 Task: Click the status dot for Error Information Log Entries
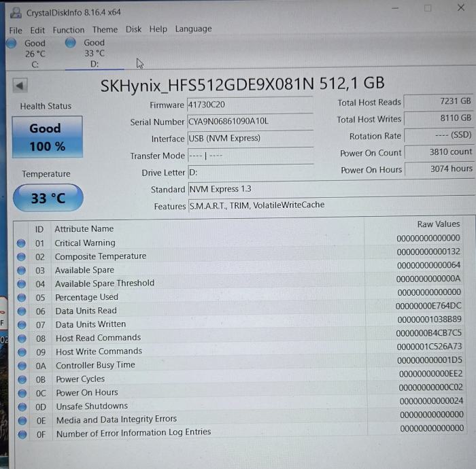(22, 434)
